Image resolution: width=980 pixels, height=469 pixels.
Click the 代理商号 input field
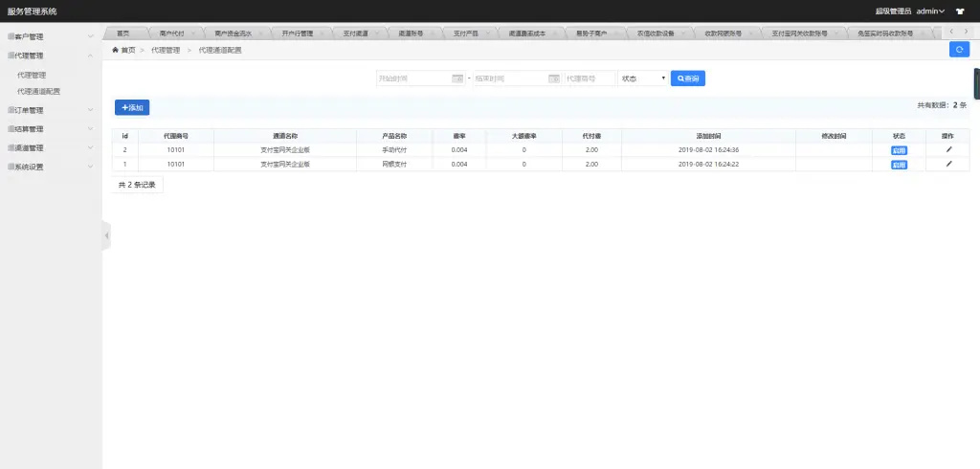[590, 78]
